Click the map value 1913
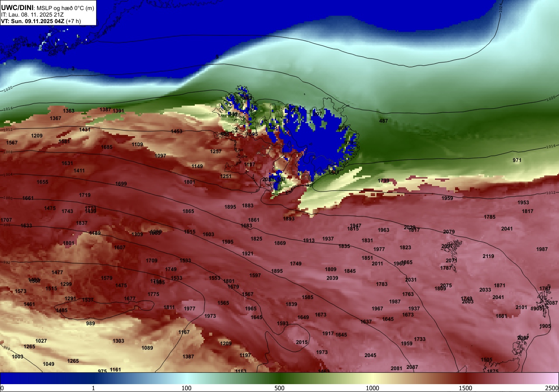559x392 pixels. [309, 241]
